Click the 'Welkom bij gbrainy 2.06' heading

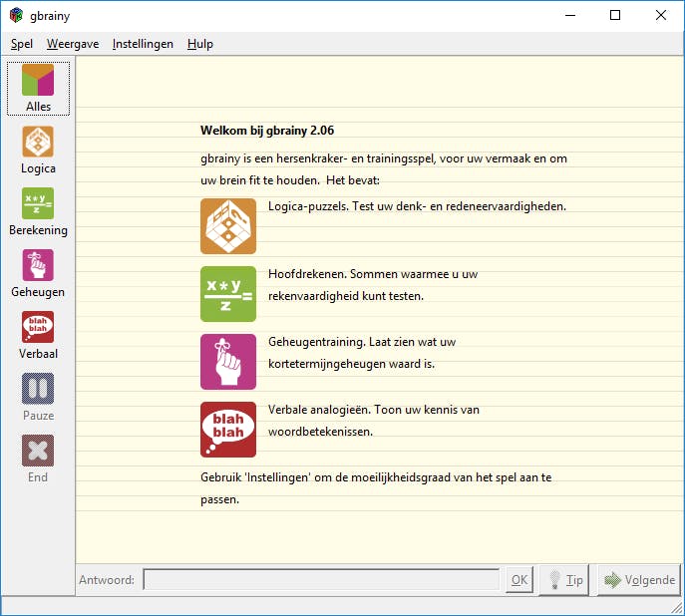tap(267, 131)
